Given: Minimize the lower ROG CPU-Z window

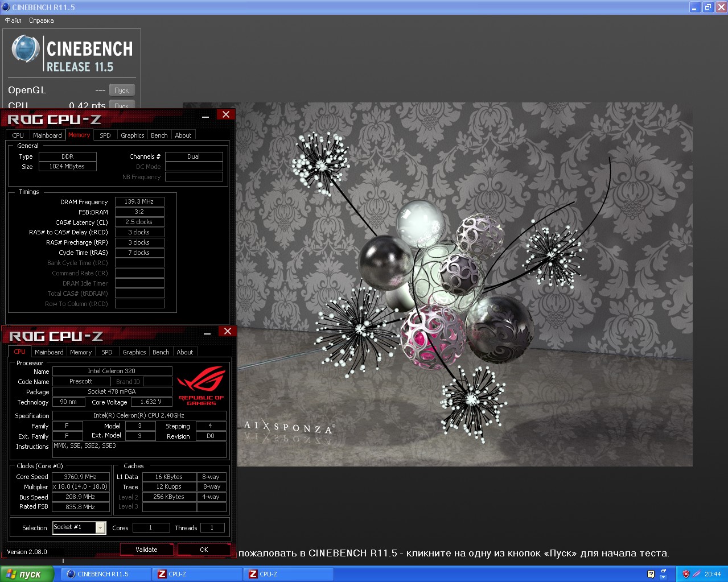Looking at the screenshot, I should 207,332.
